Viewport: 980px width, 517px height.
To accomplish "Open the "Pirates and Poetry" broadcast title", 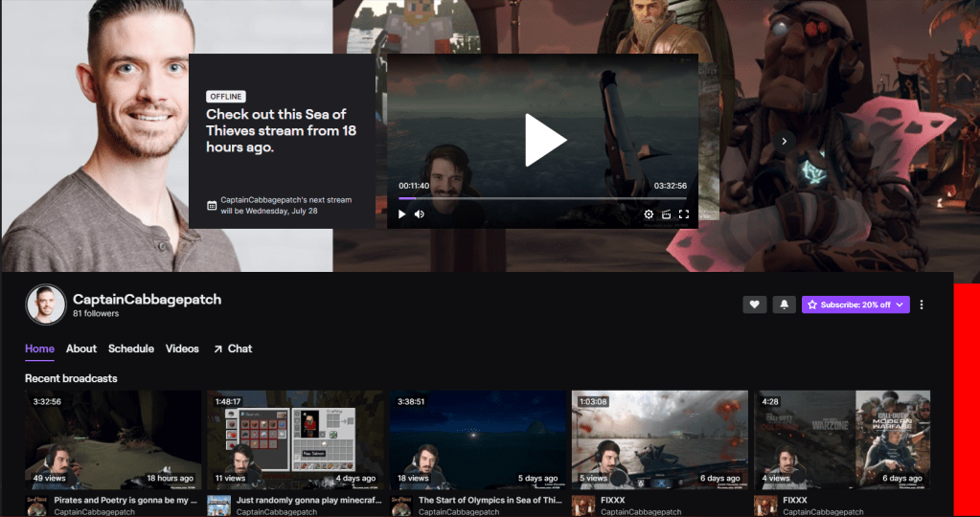I will [125, 500].
